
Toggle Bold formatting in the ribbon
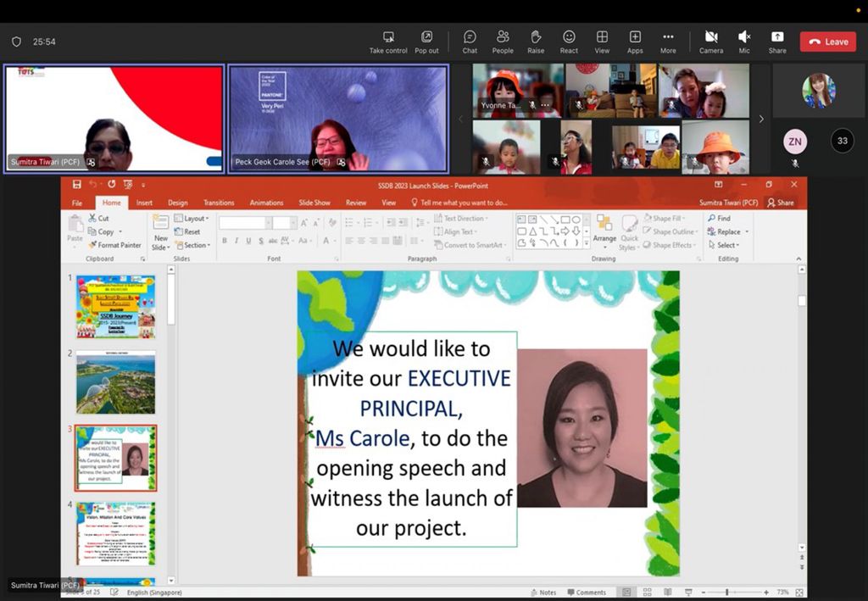(224, 240)
